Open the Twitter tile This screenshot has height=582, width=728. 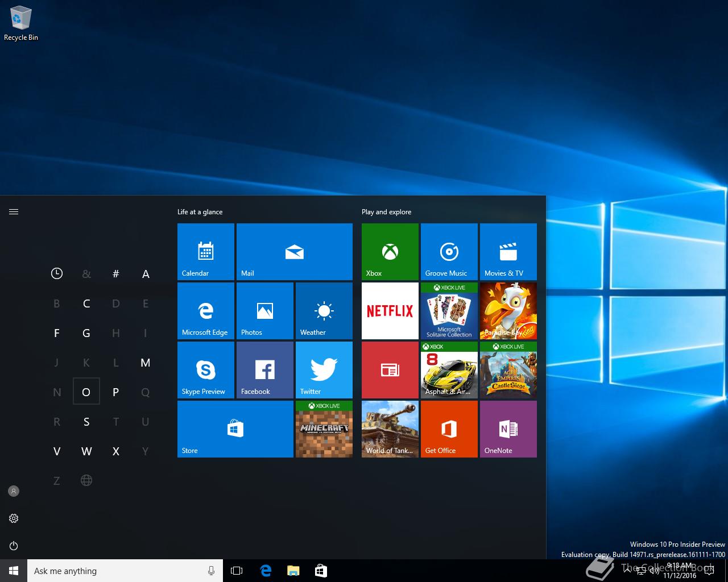(324, 370)
